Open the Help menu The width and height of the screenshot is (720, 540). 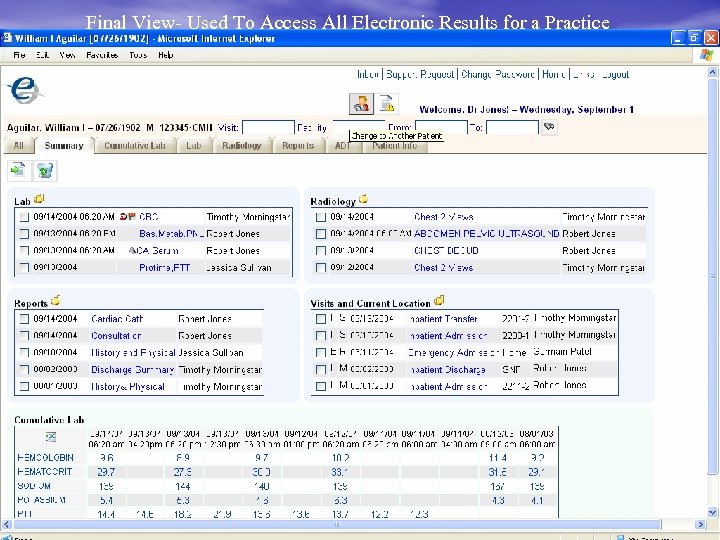tap(166, 55)
